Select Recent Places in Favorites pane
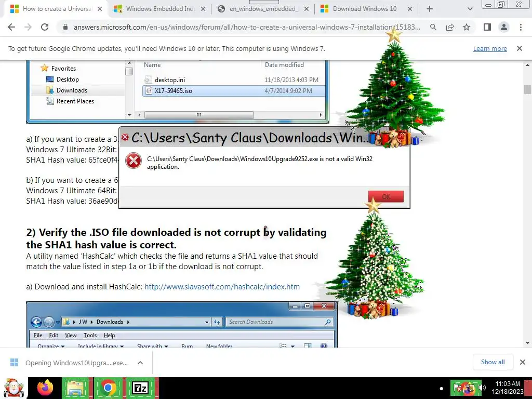532x399 pixels. pyautogui.click(x=75, y=101)
